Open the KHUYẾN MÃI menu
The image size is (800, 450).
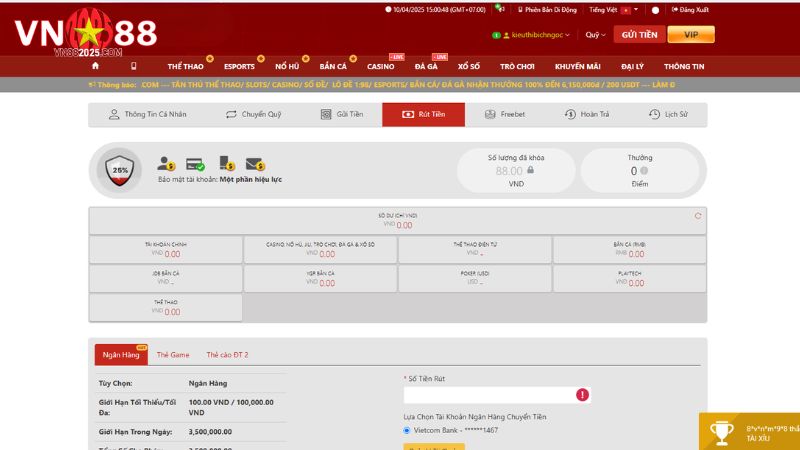coord(578,66)
